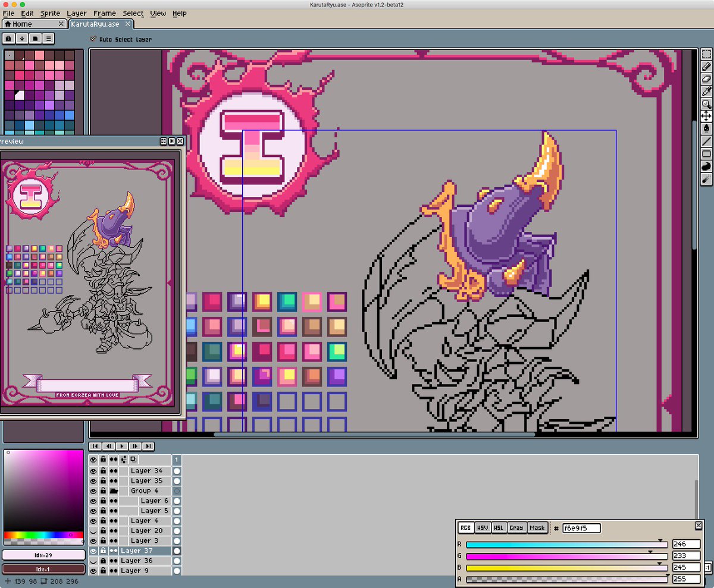Adjust the B blue channel slider

tap(567, 567)
